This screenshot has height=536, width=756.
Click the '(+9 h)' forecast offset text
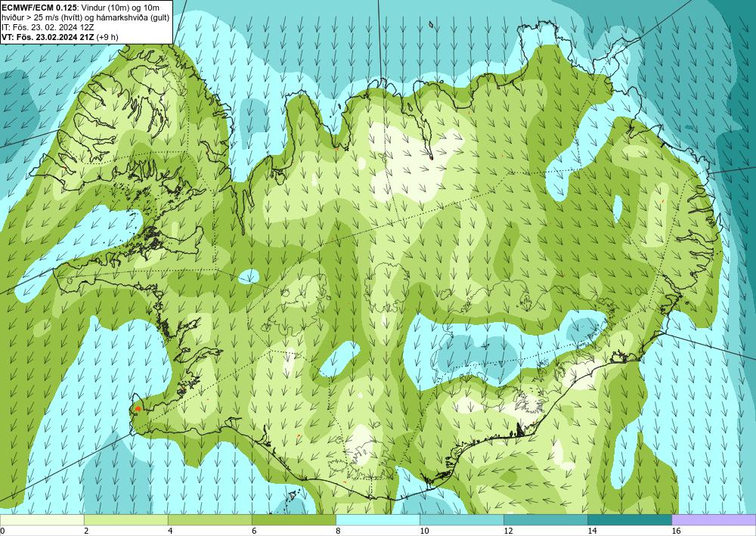click(107, 37)
